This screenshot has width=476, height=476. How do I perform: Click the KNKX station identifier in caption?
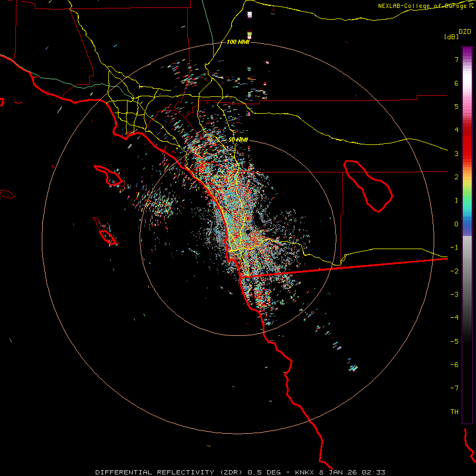(x=305, y=472)
